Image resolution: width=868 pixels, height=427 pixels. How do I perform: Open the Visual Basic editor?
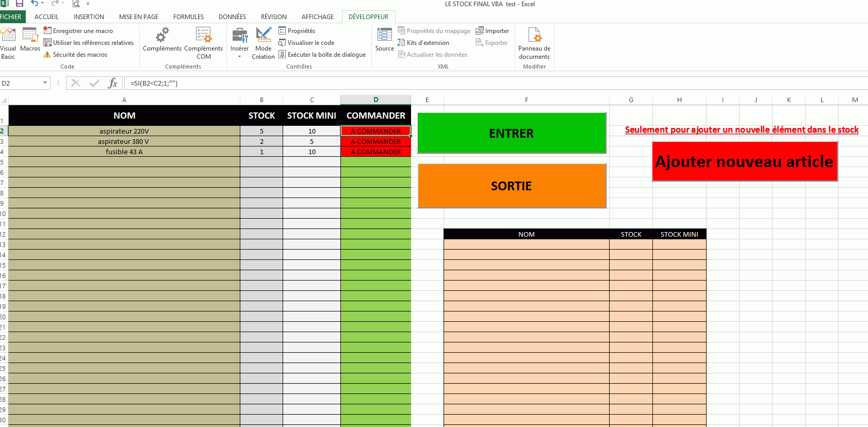point(8,43)
